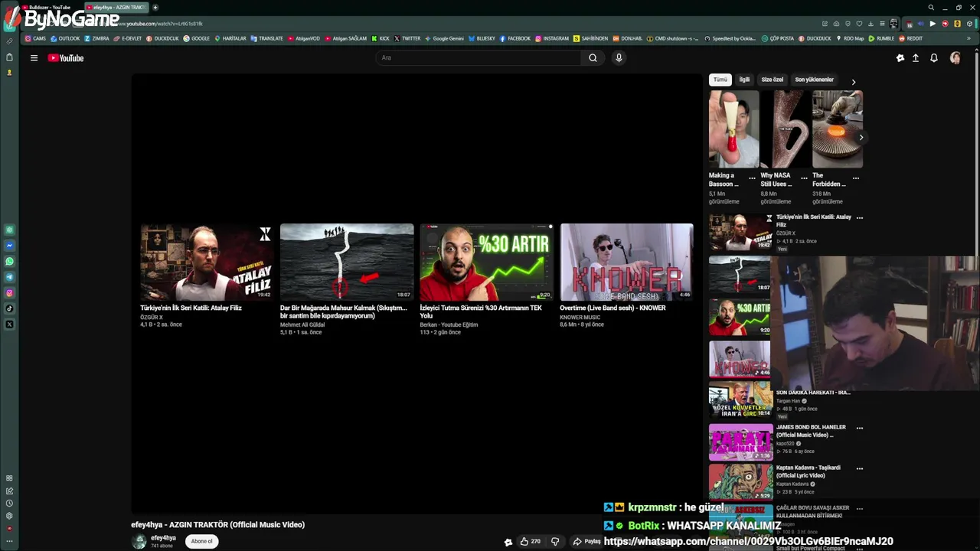Viewport: 980px width, 551px height.
Task: Click the heart bookmark icon in address bar
Action: pos(859,24)
